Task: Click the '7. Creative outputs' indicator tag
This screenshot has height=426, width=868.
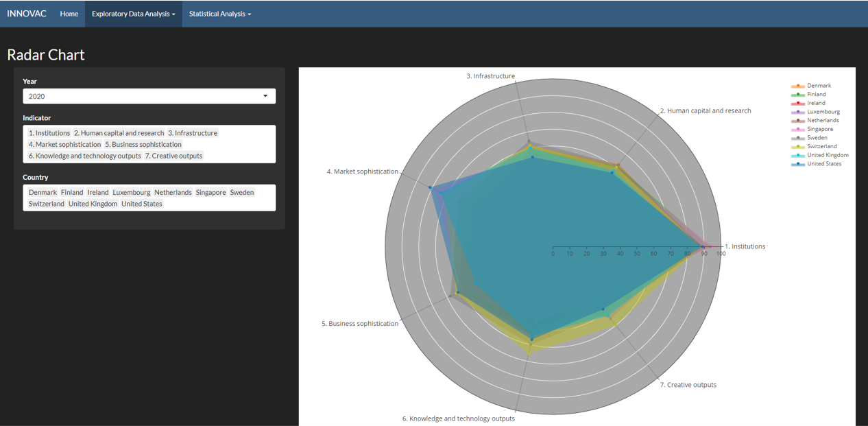Action: 173,156
